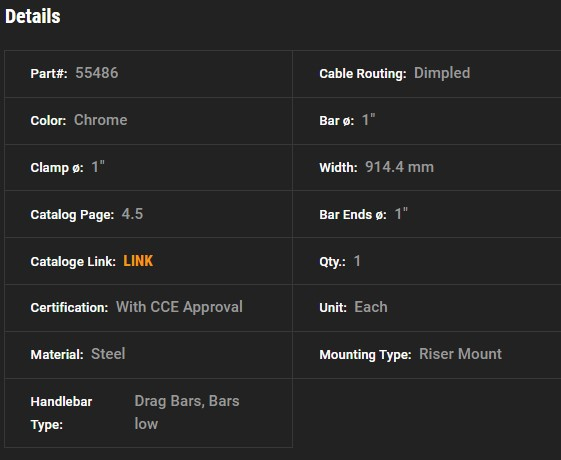The height and width of the screenshot is (460, 561).
Task: Click the Bar Ends ø label
Action: pos(353,215)
